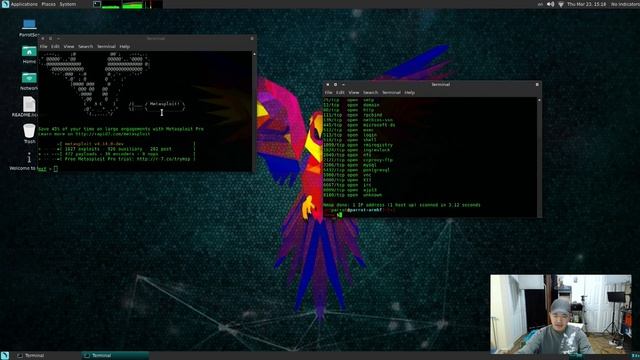Click the scrollbar up arrow in Metasploit terminal

coord(254,53)
